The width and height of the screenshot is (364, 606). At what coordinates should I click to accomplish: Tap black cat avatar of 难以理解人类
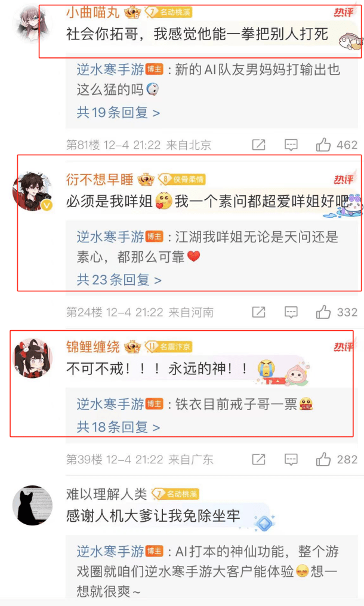coord(32,505)
